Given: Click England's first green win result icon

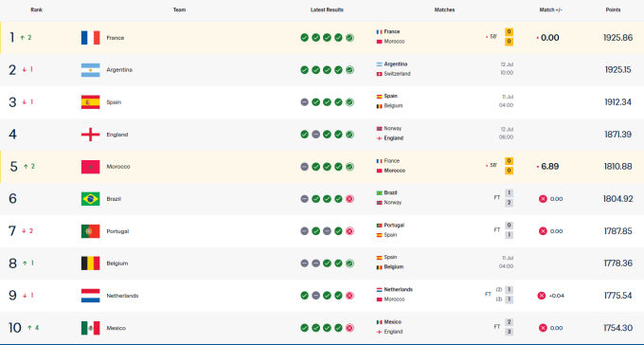Looking at the screenshot, I should (304, 135).
